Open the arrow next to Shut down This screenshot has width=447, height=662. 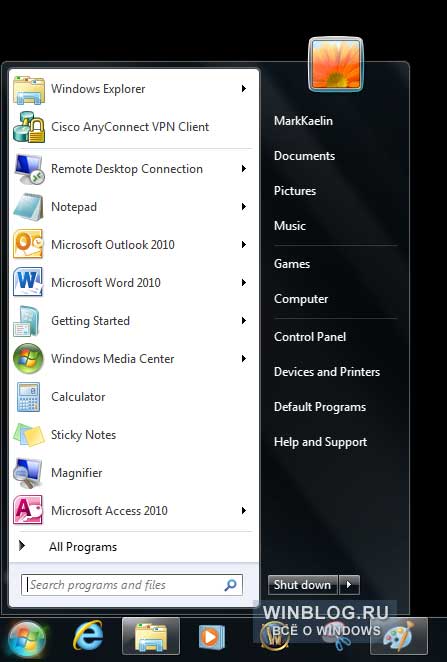pyautogui.click(x=349, y=585)
